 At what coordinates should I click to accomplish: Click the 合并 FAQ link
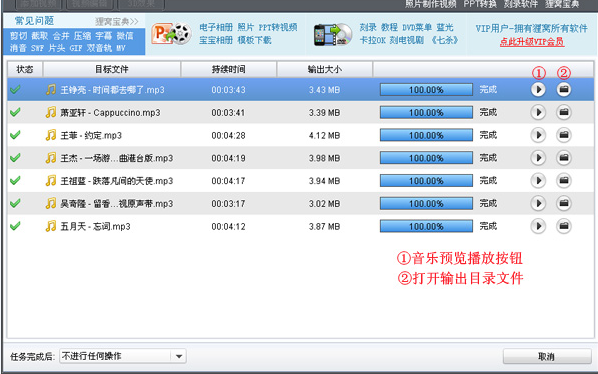pos(61,36)
